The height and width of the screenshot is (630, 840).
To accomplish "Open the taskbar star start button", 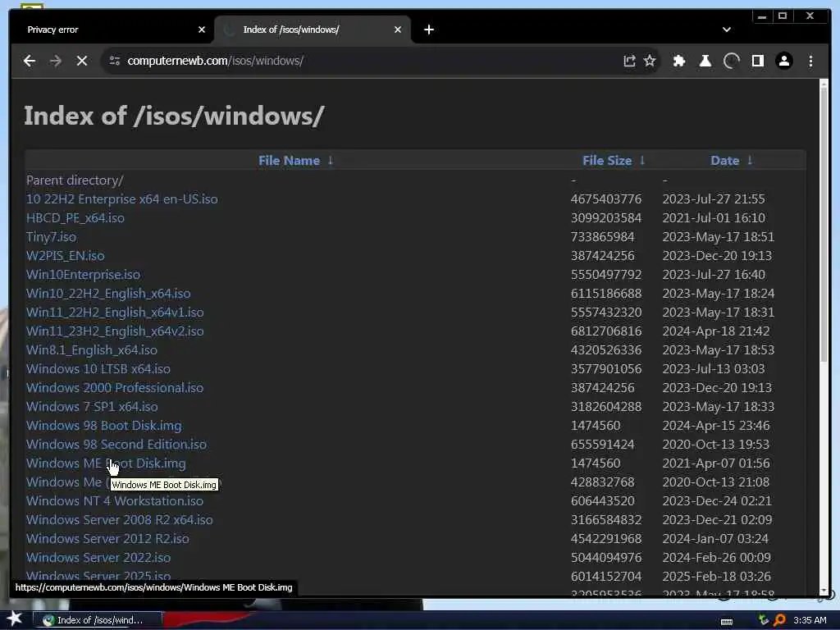I will (15, 619).
